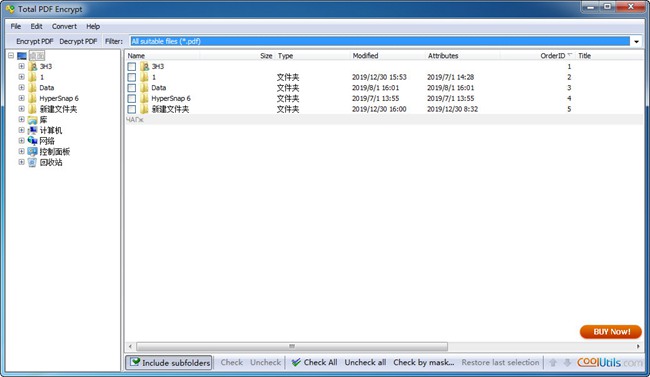This screenshot has height=377, width=650.
Task: Sort by the Size column header
Action: (x=237, y=56)
